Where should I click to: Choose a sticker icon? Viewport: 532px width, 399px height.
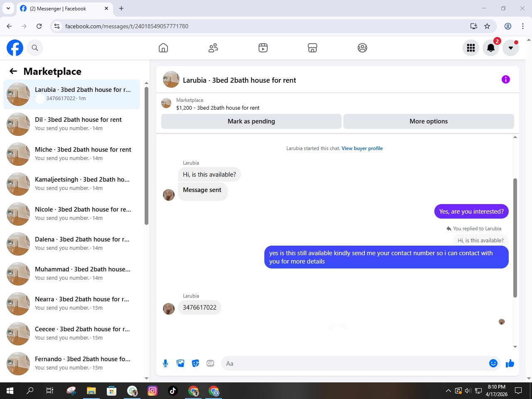[195, 363]
